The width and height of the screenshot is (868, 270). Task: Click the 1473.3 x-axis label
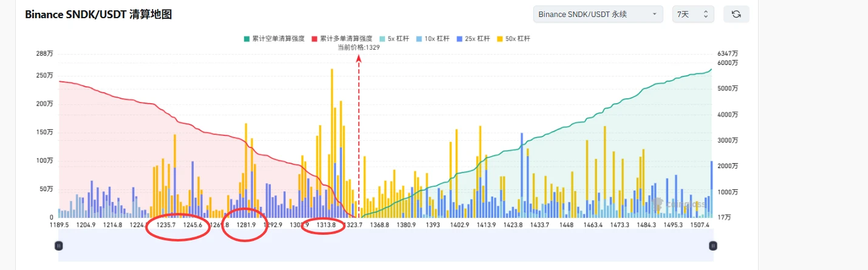tap(620, 225)
